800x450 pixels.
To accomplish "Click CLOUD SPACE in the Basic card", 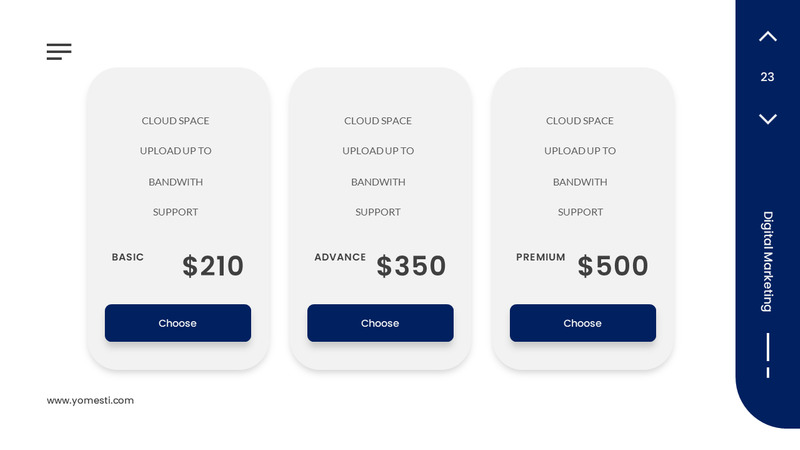I will (176, 121).
